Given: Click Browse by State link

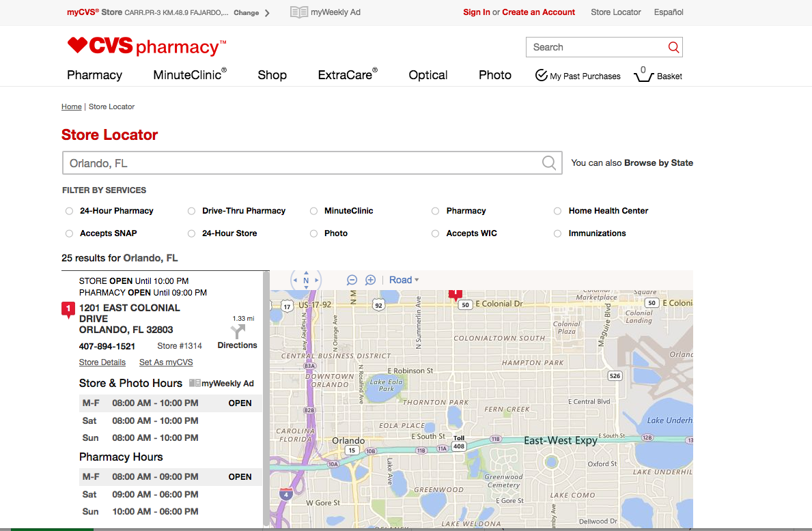Looking at the screenshot, I should [x=658, y=162].
